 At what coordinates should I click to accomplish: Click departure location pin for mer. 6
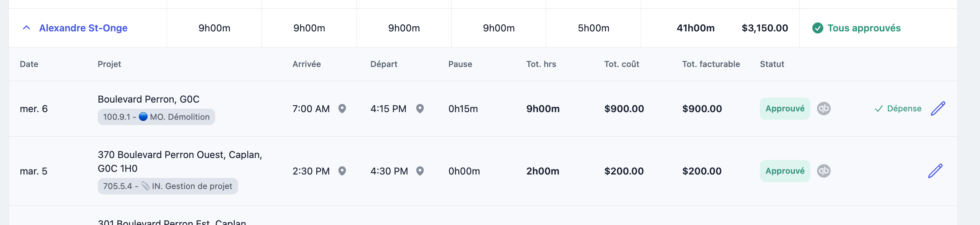click(420, 109)
